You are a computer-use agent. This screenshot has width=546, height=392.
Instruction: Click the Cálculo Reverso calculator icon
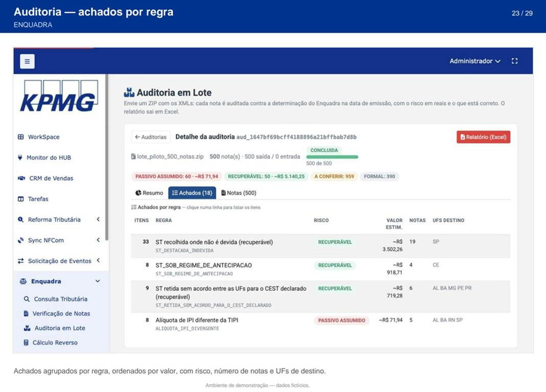point(26,342)
